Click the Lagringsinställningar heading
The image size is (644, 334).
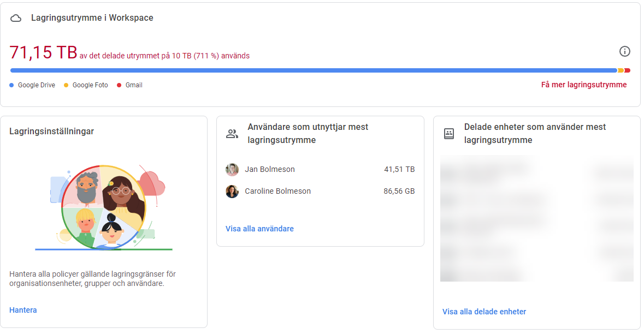point(51,131)
